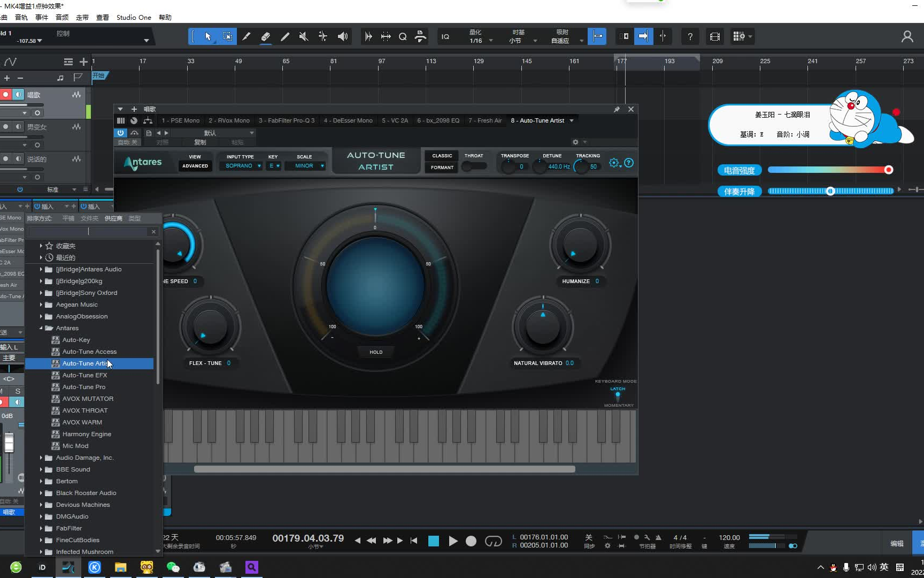Viewport: 924px width, 578px height.
Task: Click the Formant button
Action: coord(442,168)
